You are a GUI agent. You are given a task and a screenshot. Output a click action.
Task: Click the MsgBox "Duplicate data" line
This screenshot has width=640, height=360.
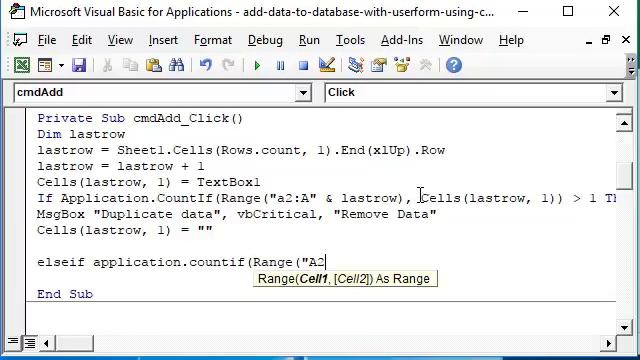236,214
